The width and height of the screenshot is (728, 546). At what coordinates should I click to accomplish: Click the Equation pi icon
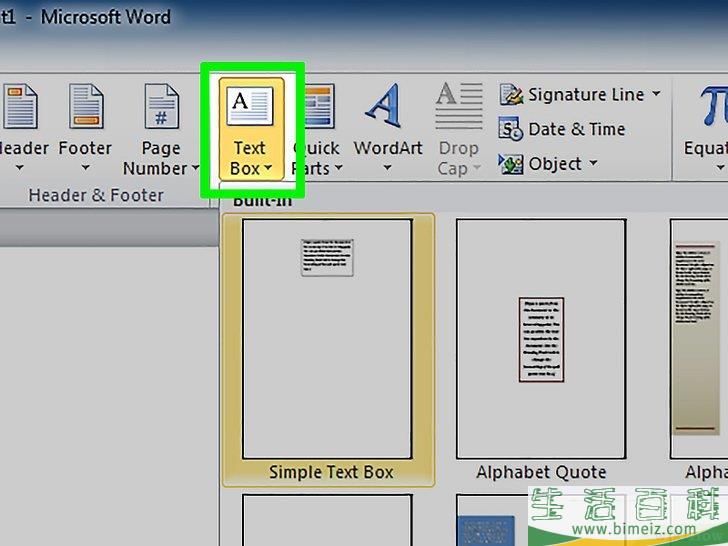pyautogui.click(x=715, y=106)
